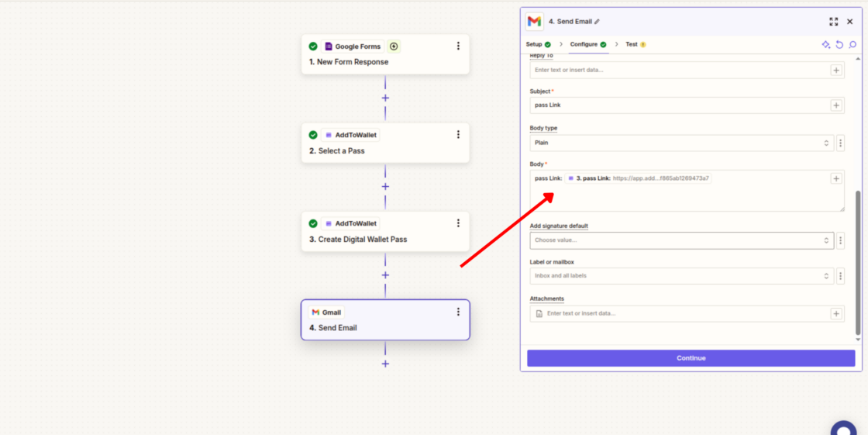Screen dimensions: 868x435
Task: Insert data with the plus button in Subject field
Action: tap(836, 105)
